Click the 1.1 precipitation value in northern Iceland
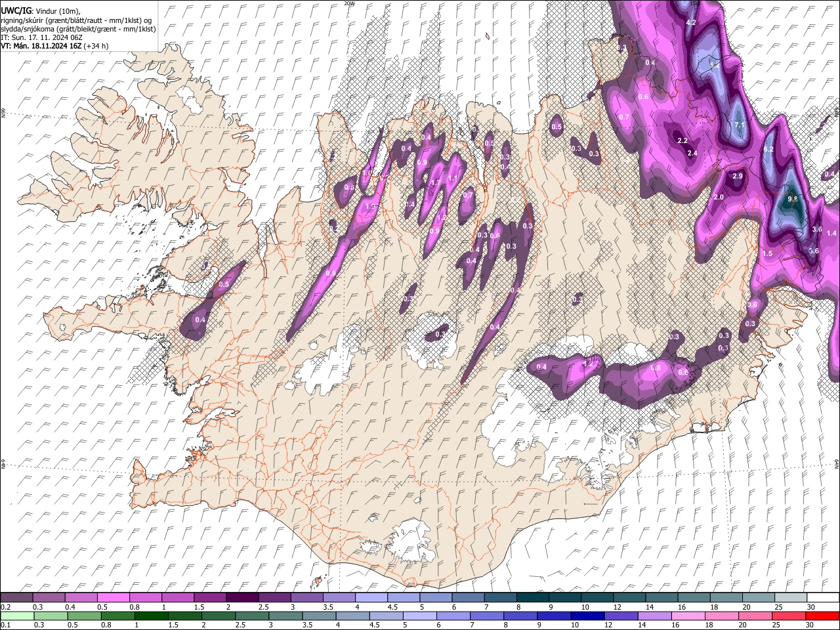 tap(452, 178)
